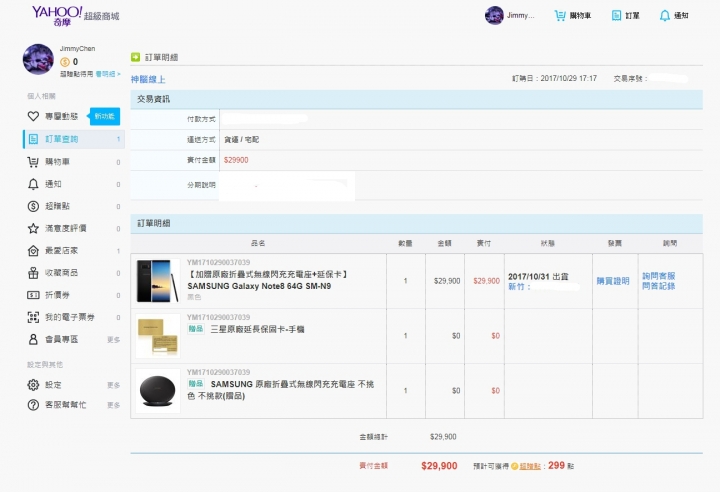Open the 訂單 document icon in header

point(616,16)
